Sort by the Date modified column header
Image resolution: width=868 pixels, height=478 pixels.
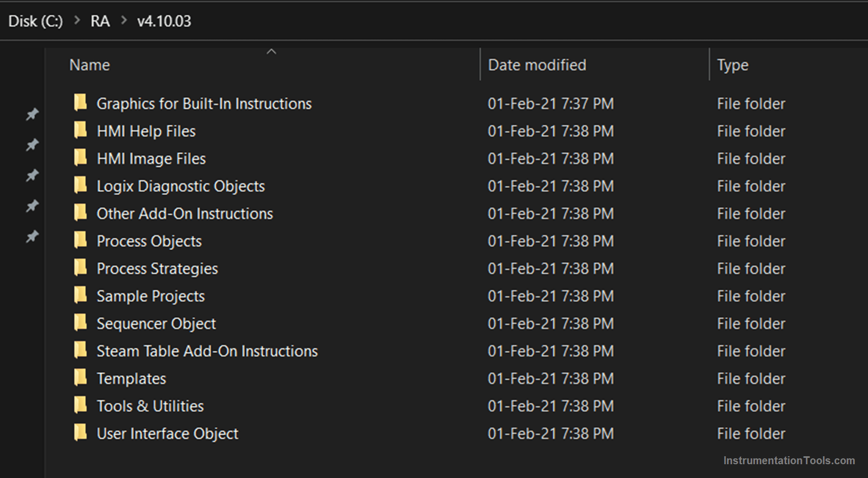click(x=537, y=65)
